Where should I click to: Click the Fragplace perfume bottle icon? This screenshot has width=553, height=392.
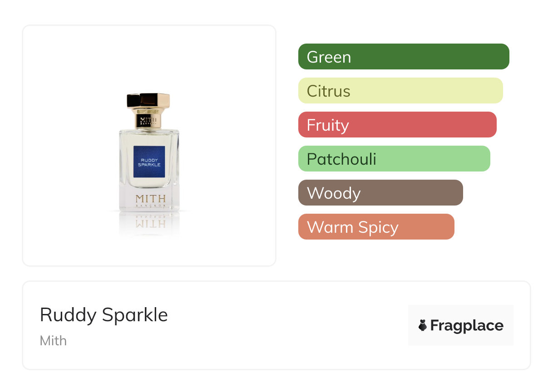(423, 325)
